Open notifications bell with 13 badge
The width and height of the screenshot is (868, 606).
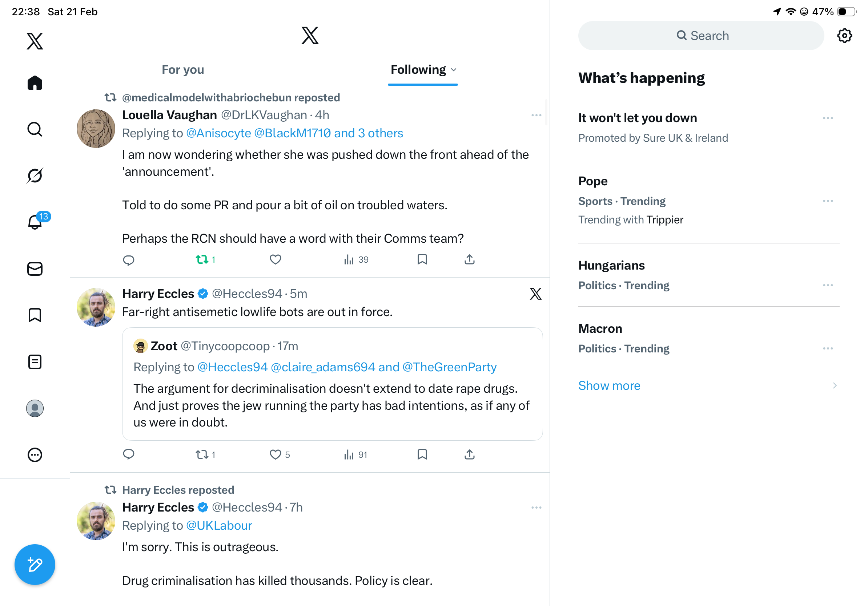tap(36, 222)
